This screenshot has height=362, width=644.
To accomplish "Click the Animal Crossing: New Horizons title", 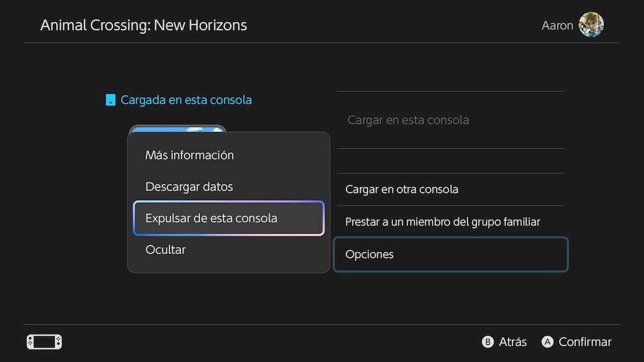I will [x=143, y=25].
